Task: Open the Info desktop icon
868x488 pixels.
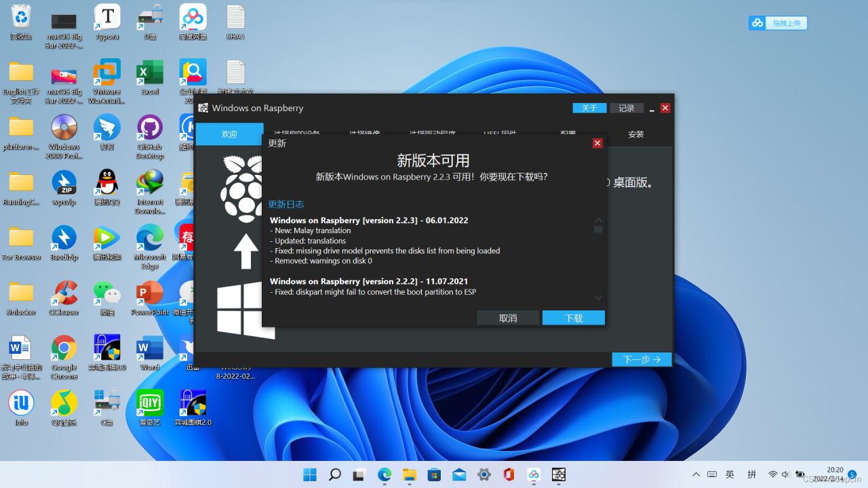Action: [x=21, y=409]
